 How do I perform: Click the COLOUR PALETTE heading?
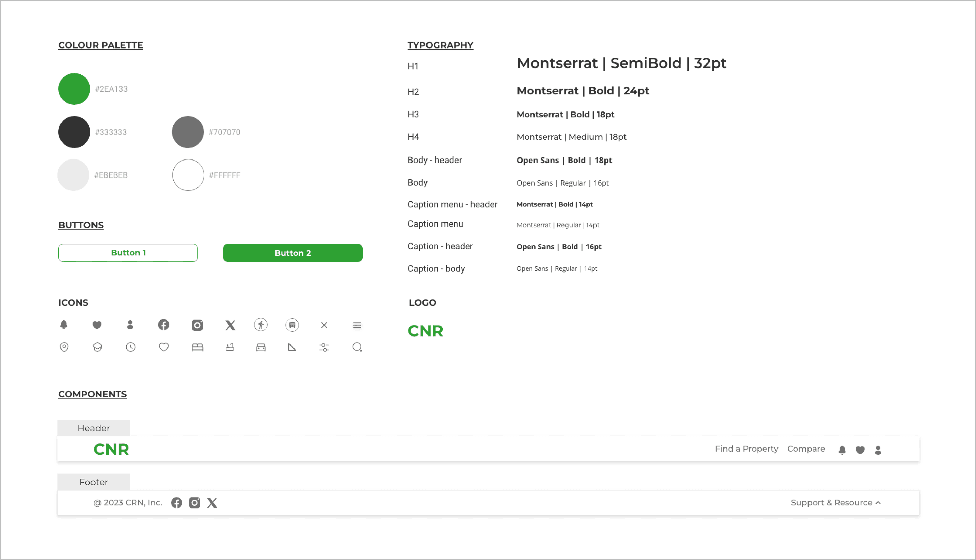click(100, 45)
